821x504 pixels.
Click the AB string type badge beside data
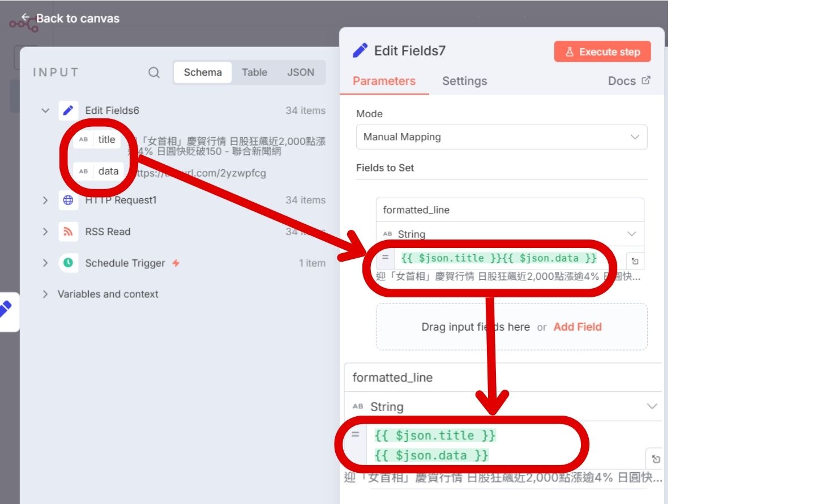83,171
